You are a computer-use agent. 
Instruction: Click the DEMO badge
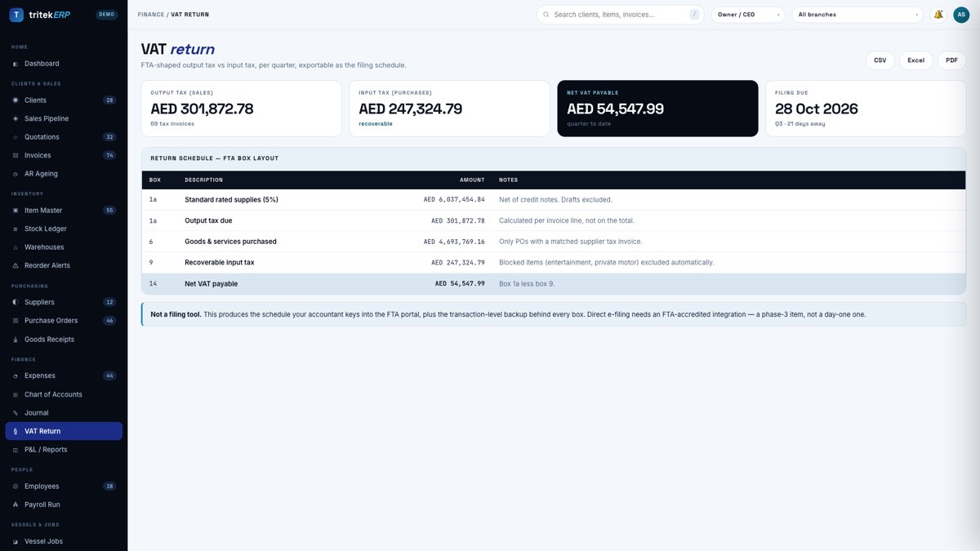coord(107,15)
